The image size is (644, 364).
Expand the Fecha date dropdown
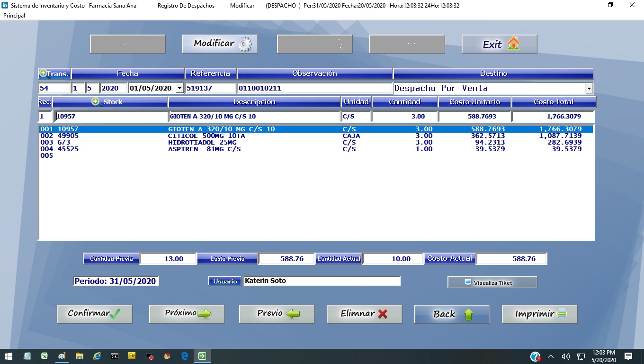tap(179, 88)
